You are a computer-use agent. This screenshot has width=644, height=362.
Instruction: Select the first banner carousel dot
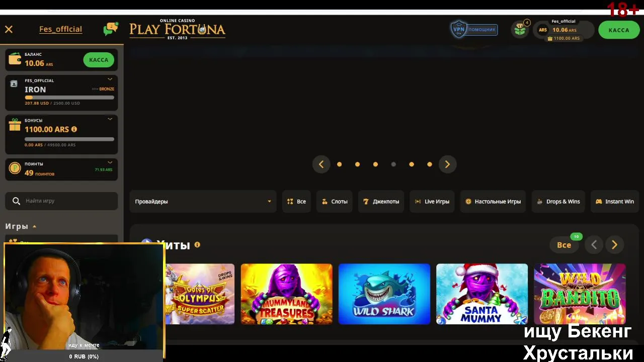pyautogui.click(x=339, y=164)
